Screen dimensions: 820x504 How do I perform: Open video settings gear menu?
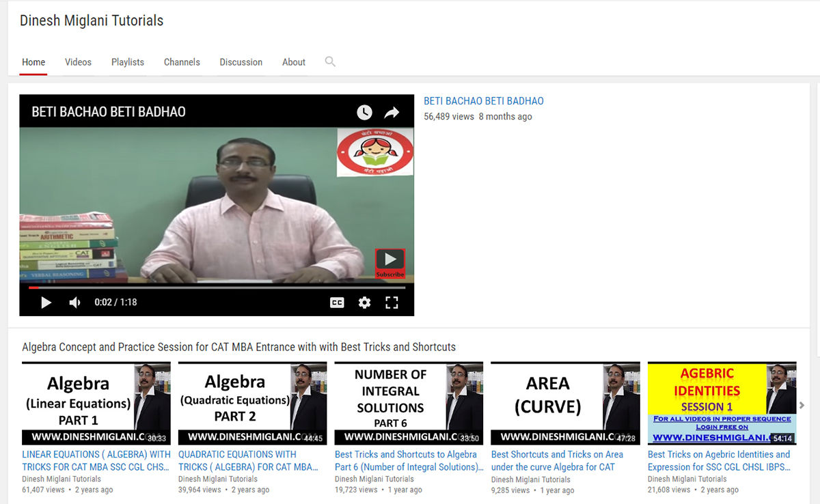(x=365, y=303)
